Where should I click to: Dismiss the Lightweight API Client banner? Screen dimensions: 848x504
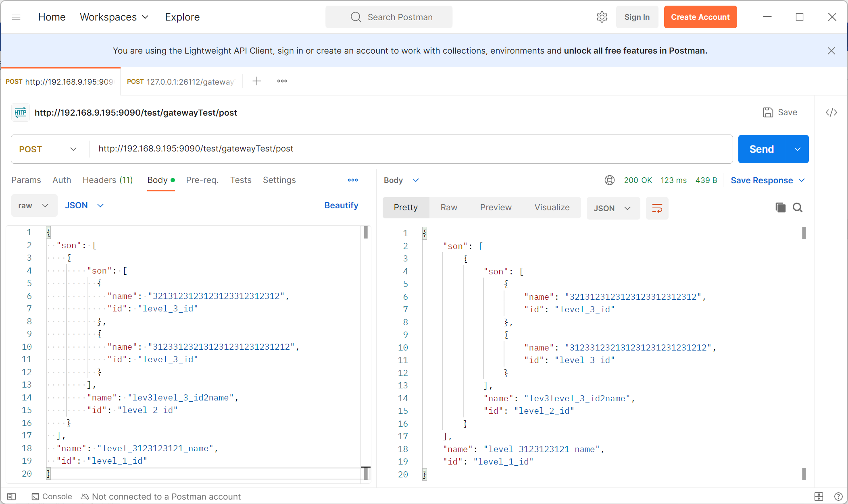point(831,51)
